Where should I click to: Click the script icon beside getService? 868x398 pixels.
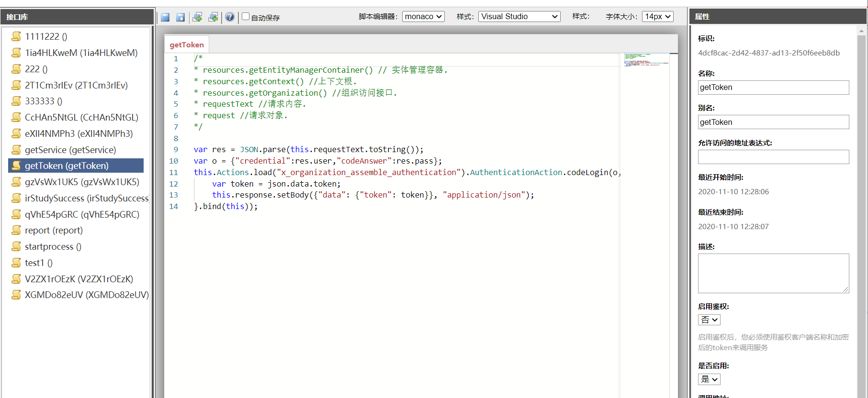16,150
